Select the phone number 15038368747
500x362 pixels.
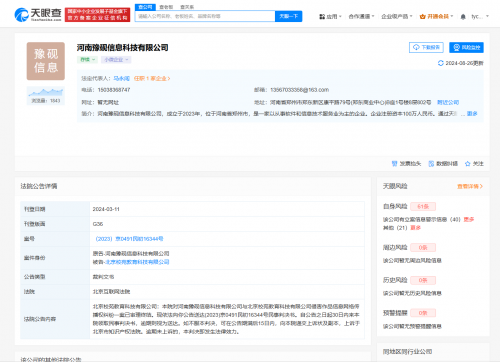[114, 90]
